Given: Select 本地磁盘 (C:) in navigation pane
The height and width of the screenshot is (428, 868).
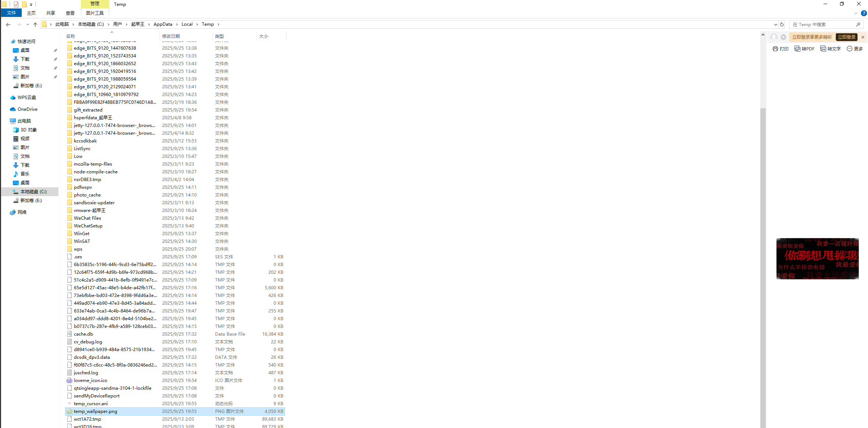Looking at the screenshot, I should [33, 191].
